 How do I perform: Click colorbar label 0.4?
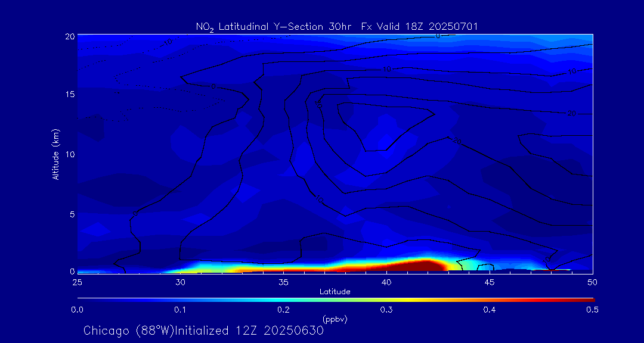[490, 310]
